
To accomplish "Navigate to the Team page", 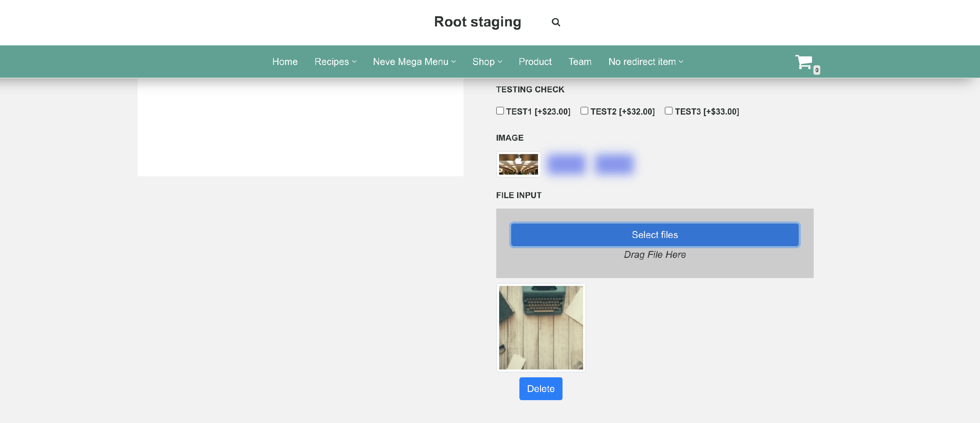I will (x=580, y=62).
